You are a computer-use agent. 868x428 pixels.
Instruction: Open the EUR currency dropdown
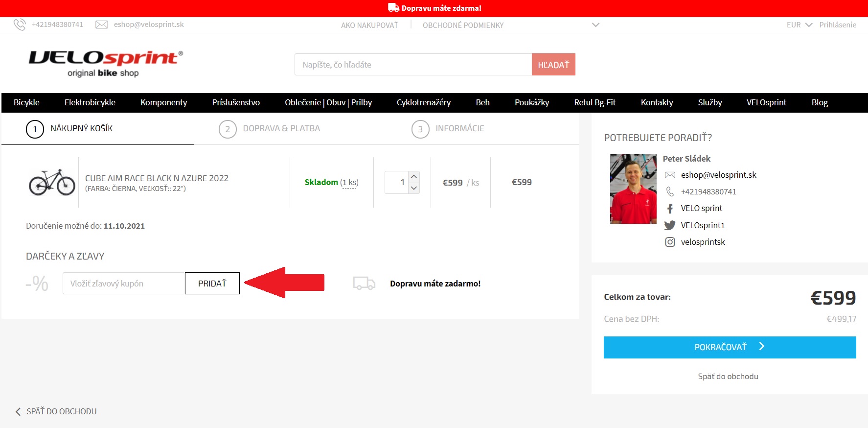[799, 24]
